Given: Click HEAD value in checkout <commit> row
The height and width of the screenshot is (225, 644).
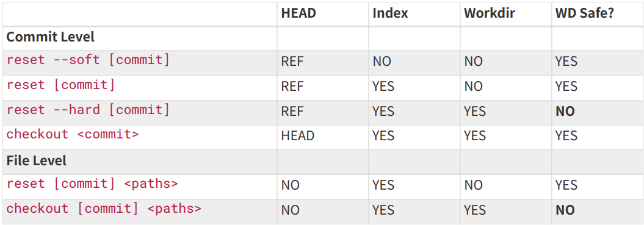Looking at the screenshot, I should pyautogui.click(x=298, y=136).
